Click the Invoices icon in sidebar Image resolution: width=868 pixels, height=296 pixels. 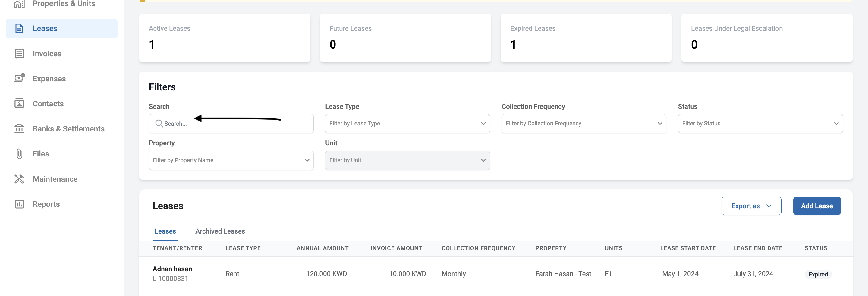point(19,54)
